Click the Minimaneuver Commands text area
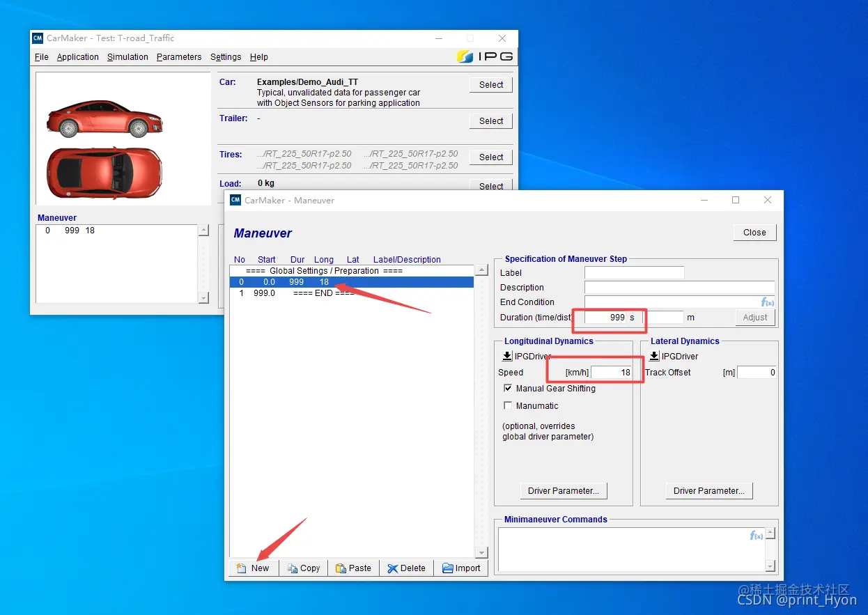Screen dimensions: 868x615 point(631,549)
